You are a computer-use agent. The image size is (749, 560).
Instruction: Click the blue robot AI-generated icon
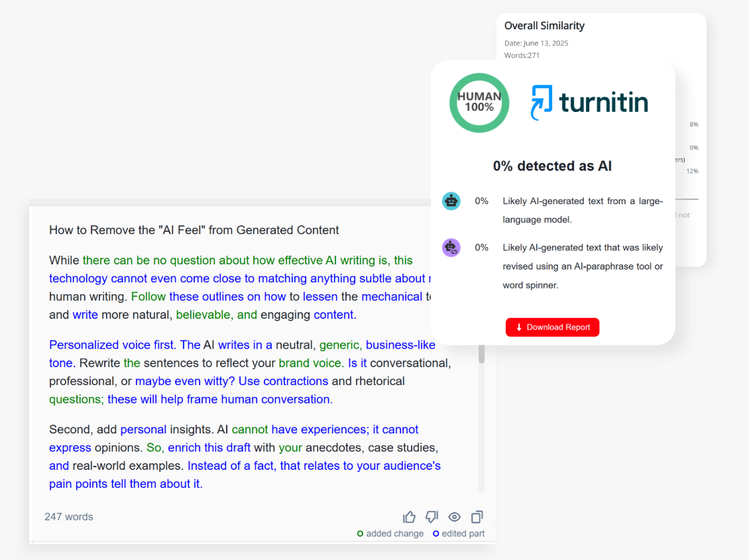click(x=451, y=201)
